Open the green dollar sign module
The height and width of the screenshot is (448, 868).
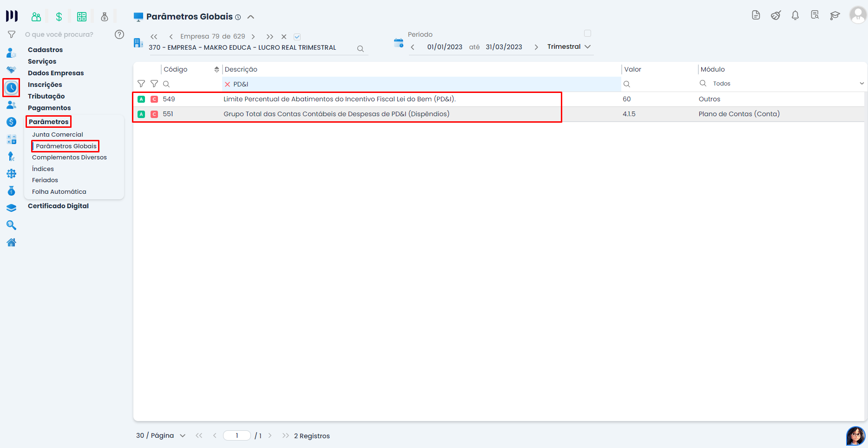[59, 17]
